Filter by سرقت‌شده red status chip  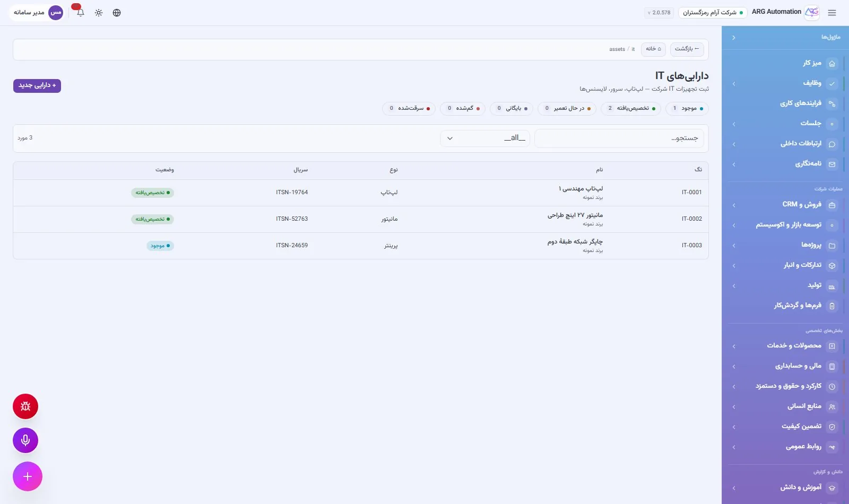[x=409, y=108]
